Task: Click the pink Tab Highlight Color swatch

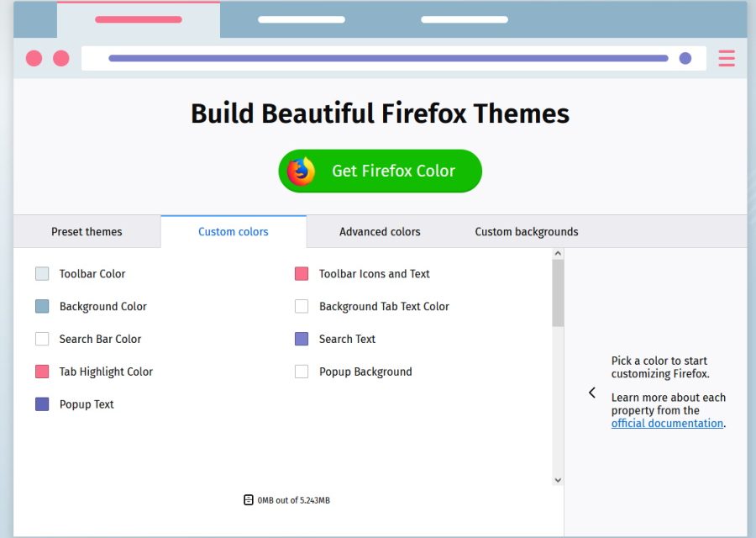Action: (41, 372)
